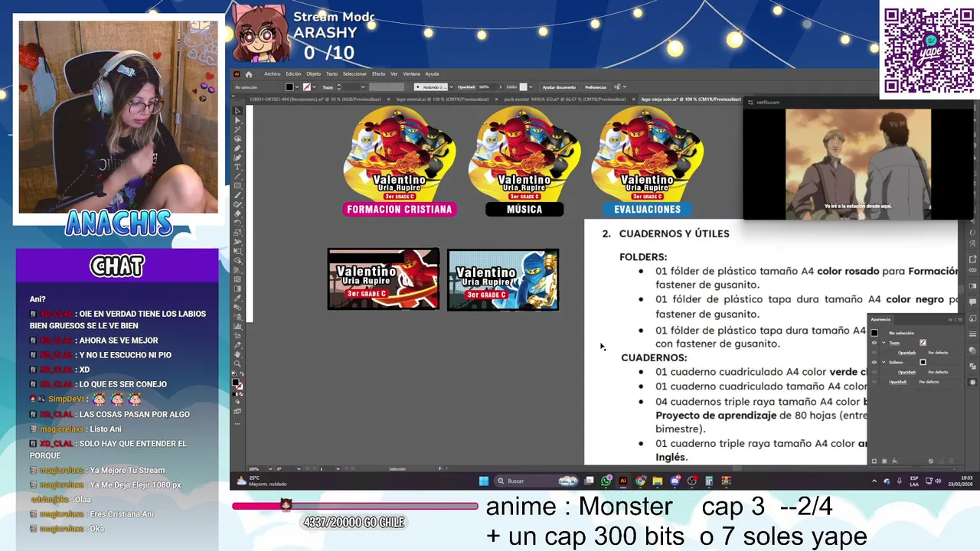
Task: Select the Hand tool
Action: tap(237, 354)
